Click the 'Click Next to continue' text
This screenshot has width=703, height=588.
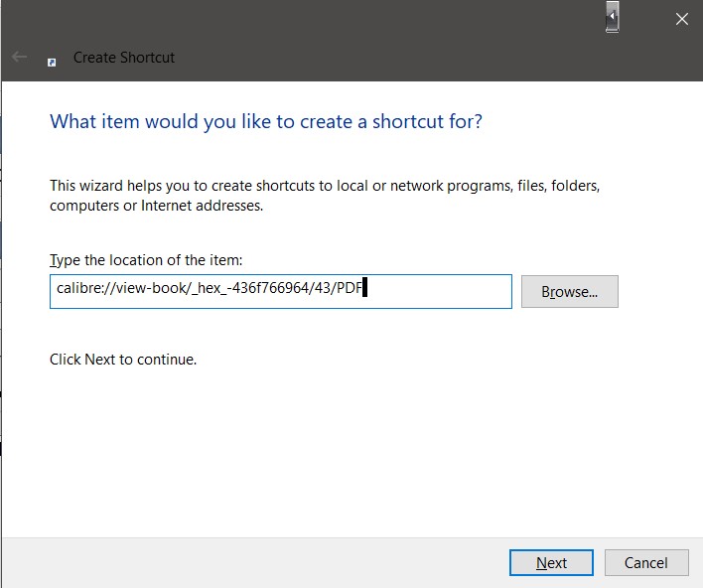[123, 360]
